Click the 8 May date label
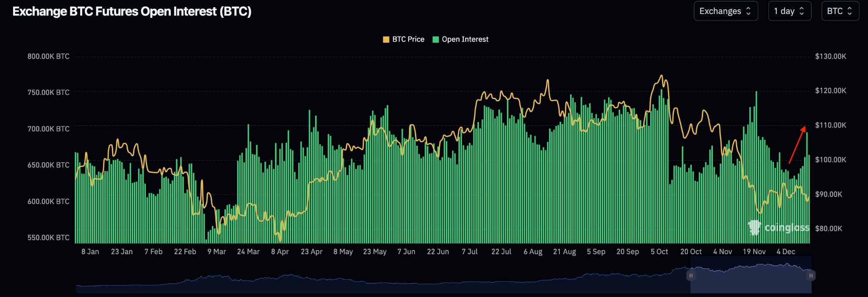868x297 pixels. pos(343,252)
